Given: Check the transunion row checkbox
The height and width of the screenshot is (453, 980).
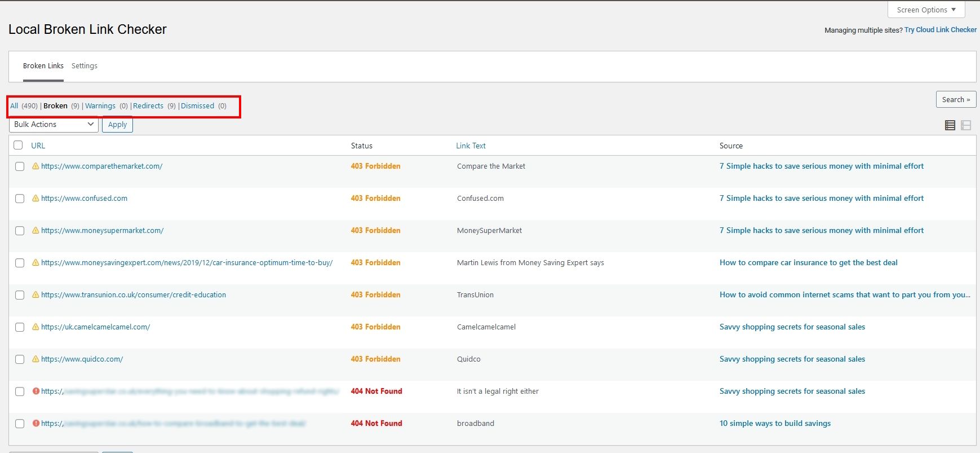Looking at the screenshot, I should (20, 295).
